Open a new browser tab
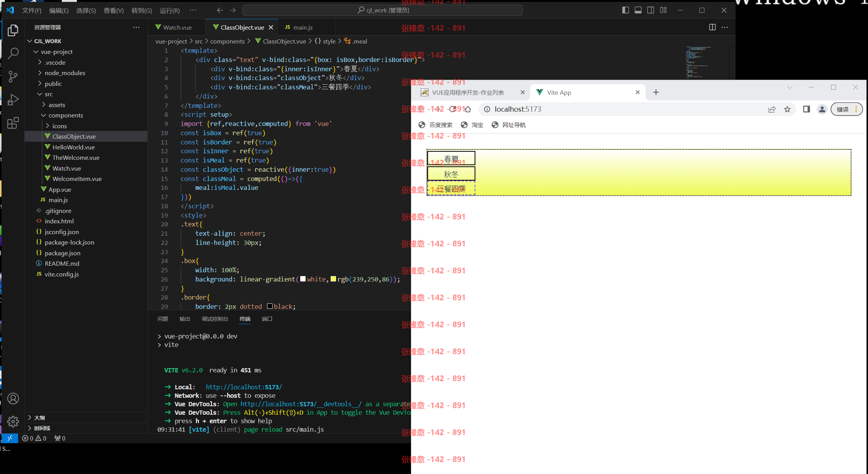868x474 pixels. click(656, 92)
